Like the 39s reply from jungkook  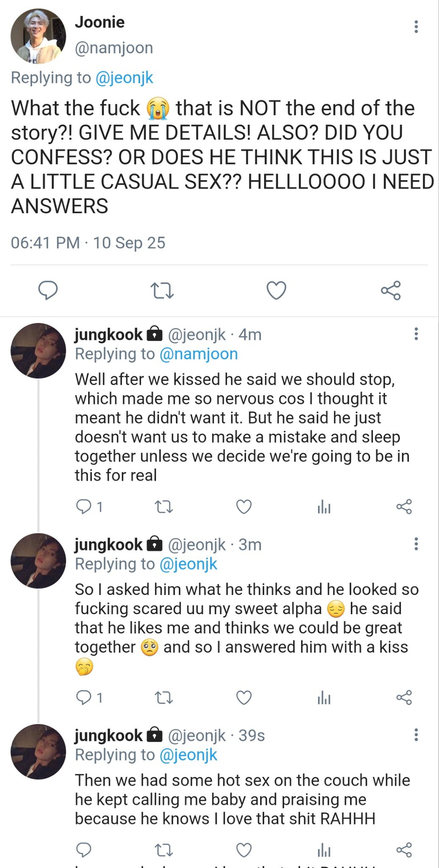244,850
